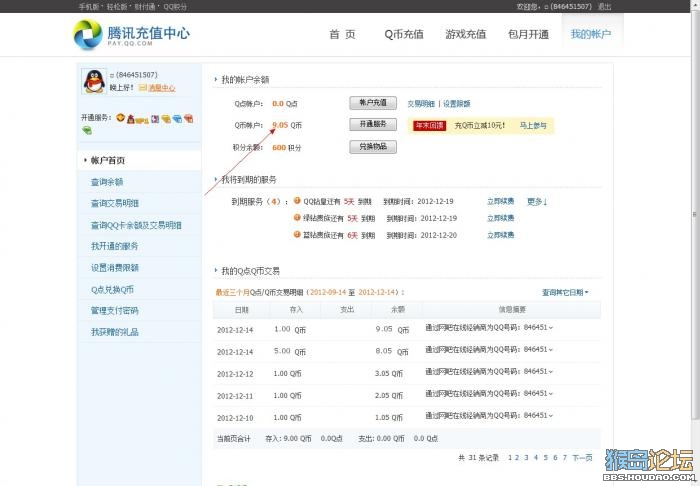700x486 pixels.
Task: Go to page 3 of records
Action: coord(526,457)
